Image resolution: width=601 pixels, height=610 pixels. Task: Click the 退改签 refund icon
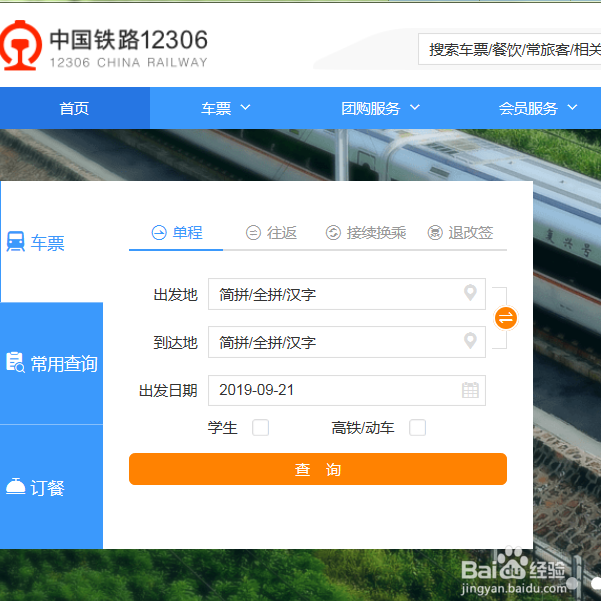(435, 233)
